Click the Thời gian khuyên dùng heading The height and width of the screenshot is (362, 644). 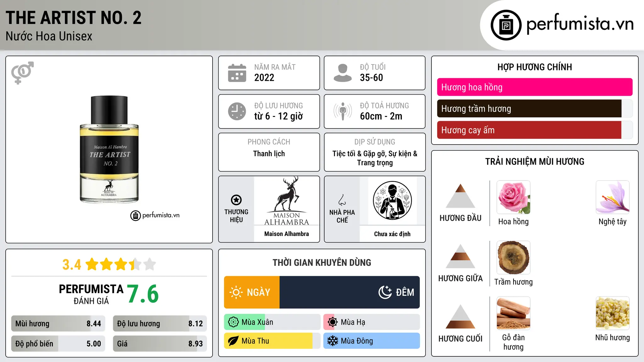pyautogui.click(x=322, y=262)
